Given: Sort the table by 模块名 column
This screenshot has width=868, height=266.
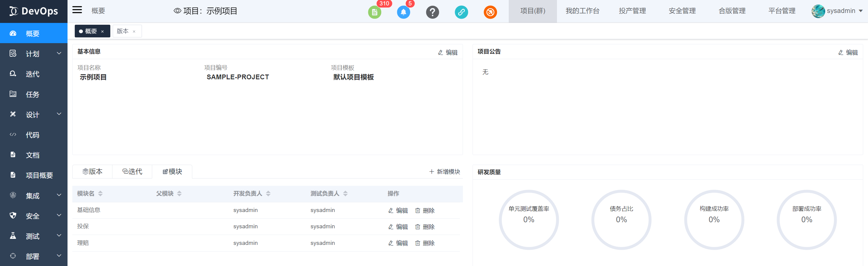Looking at the screenshot, I should pyautogui.click(x=100, y=194).
